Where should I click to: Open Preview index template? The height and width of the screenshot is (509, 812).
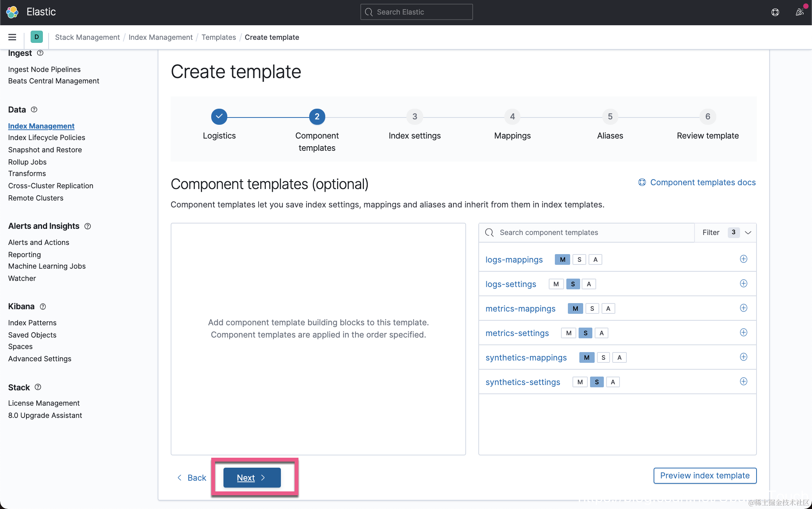click(704, 476)
